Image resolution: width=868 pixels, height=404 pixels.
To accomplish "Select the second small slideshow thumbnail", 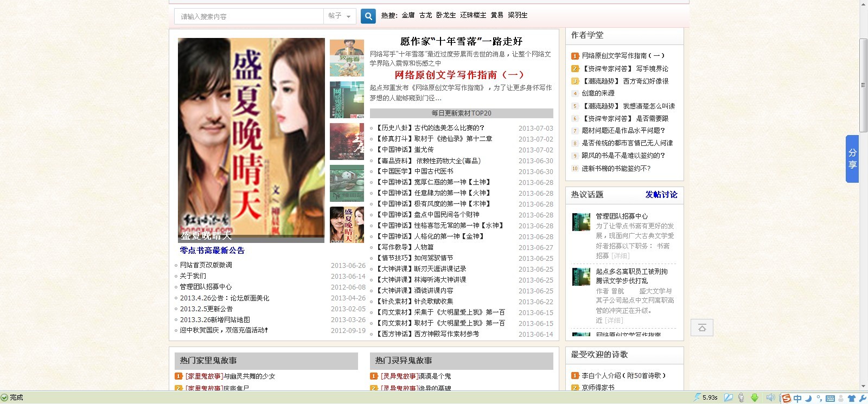I will point(347,100).
